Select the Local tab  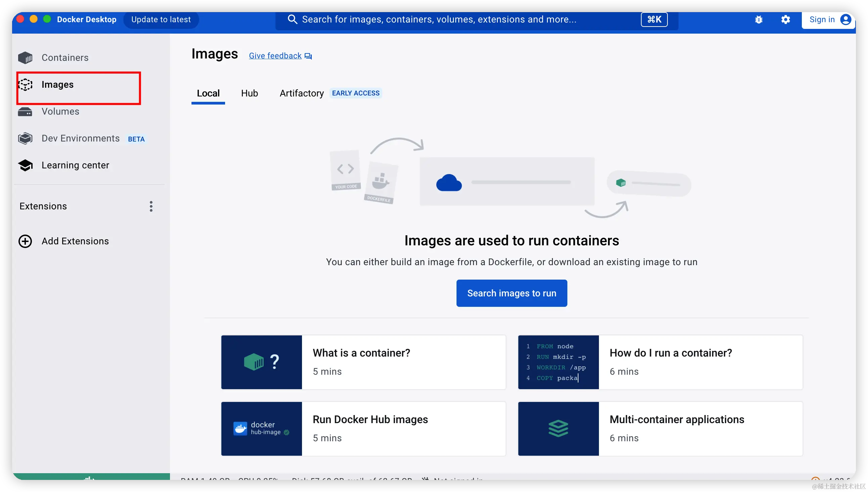point(208,93)
